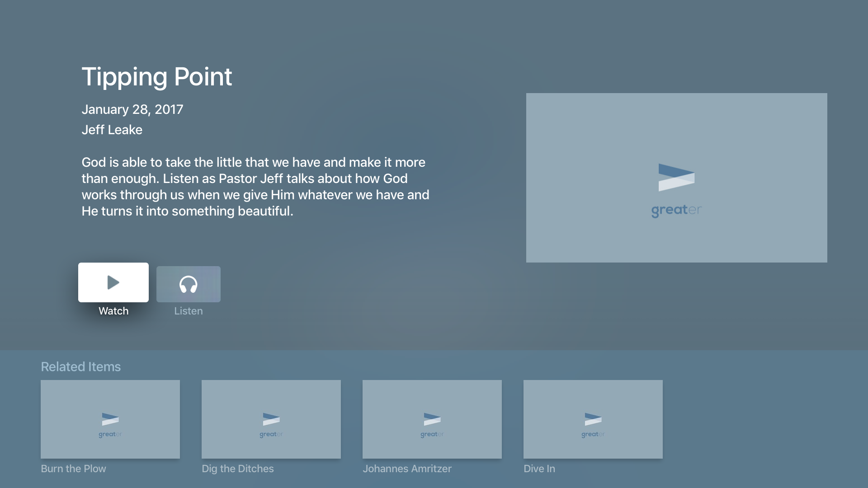Viewport: 868px width, 488px height.
Task: Click the 'Dive In' title text
Action: click(539, 469)
